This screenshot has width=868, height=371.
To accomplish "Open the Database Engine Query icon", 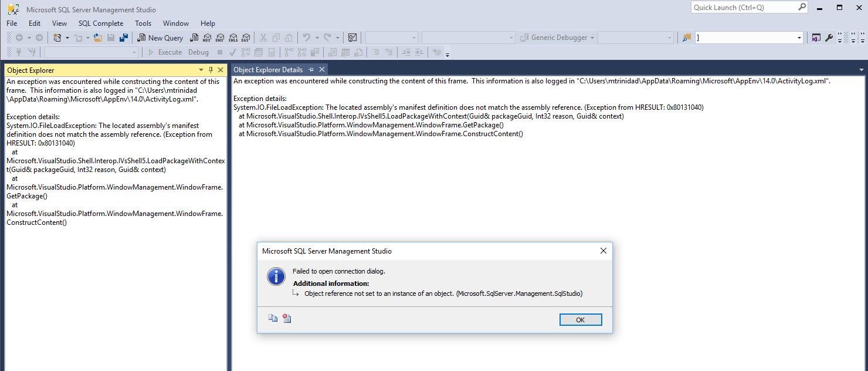I will click(194, 38).
